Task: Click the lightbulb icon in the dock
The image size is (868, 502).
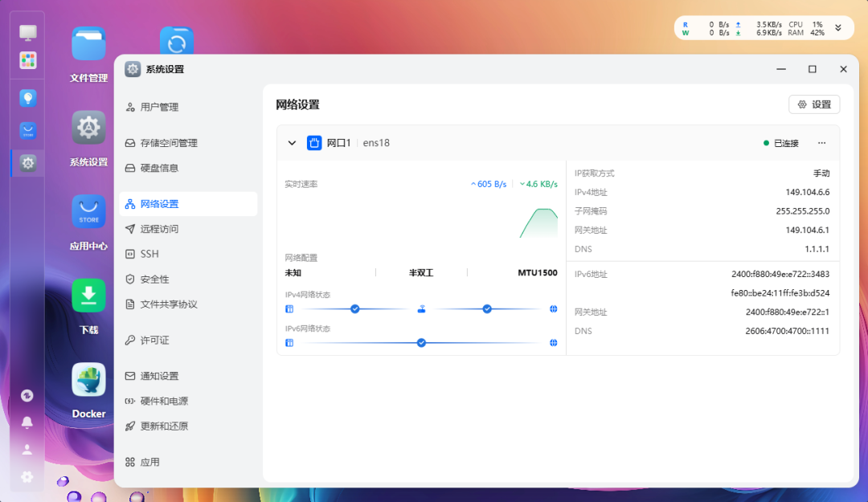Action: [x=27, y=98]
